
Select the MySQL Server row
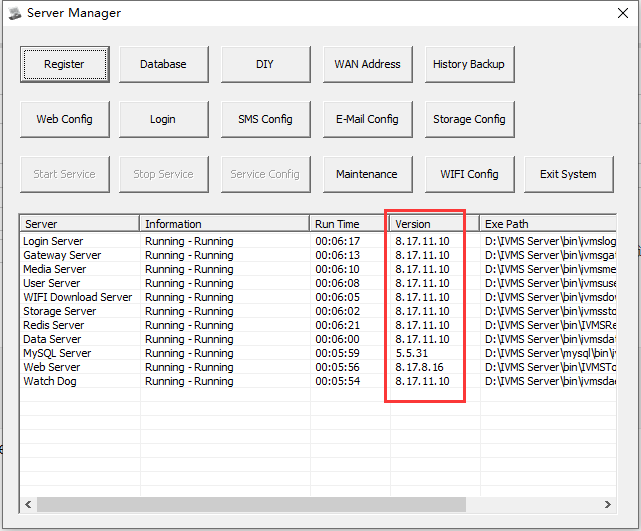click(318, 353)
